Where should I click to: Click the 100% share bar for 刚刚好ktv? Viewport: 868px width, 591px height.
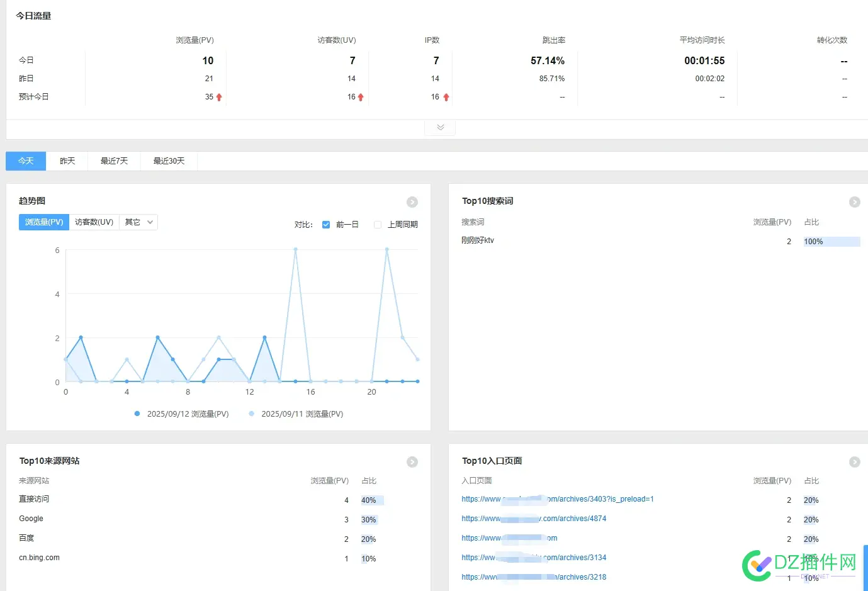[x=831, y=242]
